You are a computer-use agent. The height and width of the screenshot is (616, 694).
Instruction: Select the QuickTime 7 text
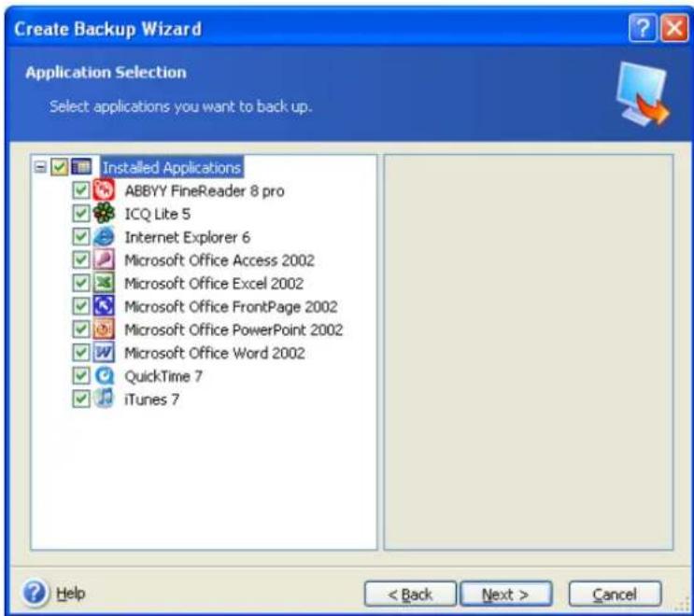(163, 376)
